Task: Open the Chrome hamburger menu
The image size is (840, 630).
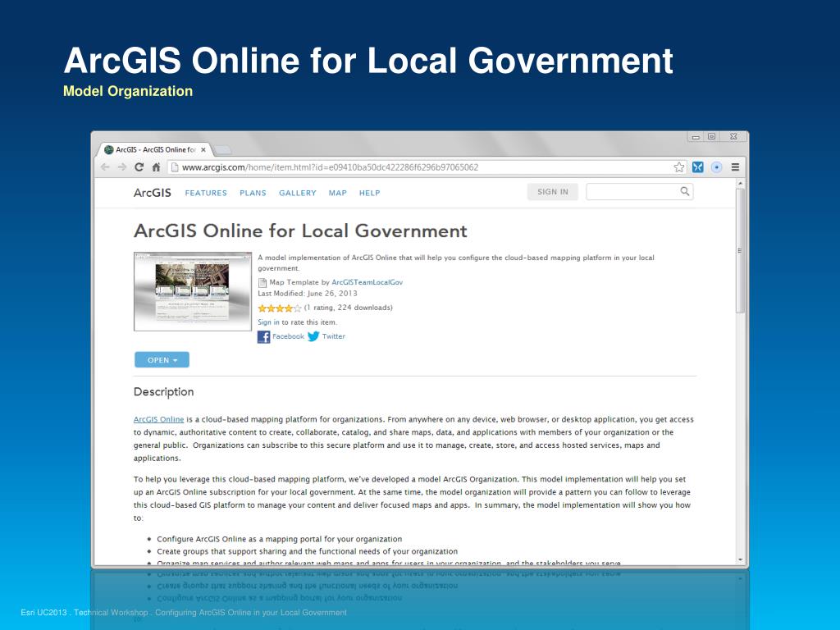Action: [x=735, y=167]
